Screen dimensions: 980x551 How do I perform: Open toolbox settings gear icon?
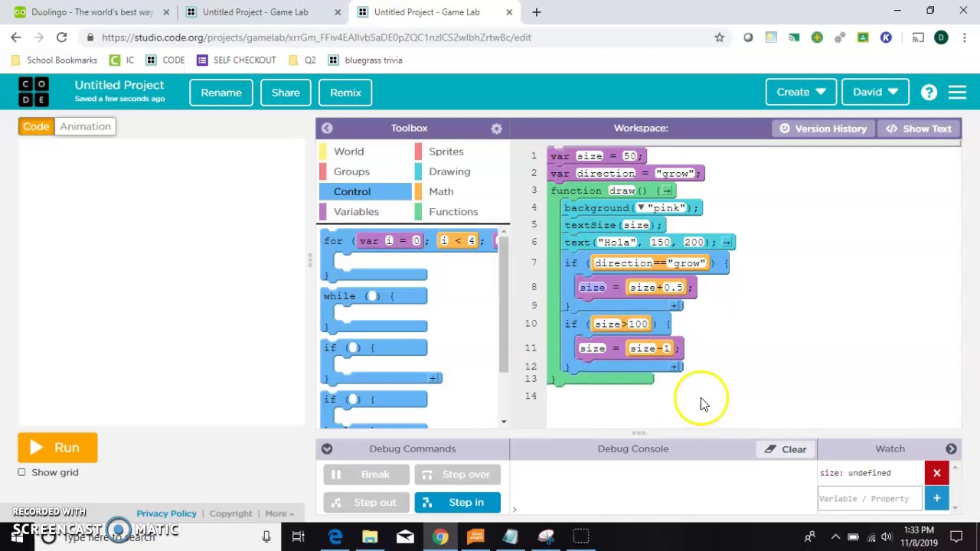(496, 129)
